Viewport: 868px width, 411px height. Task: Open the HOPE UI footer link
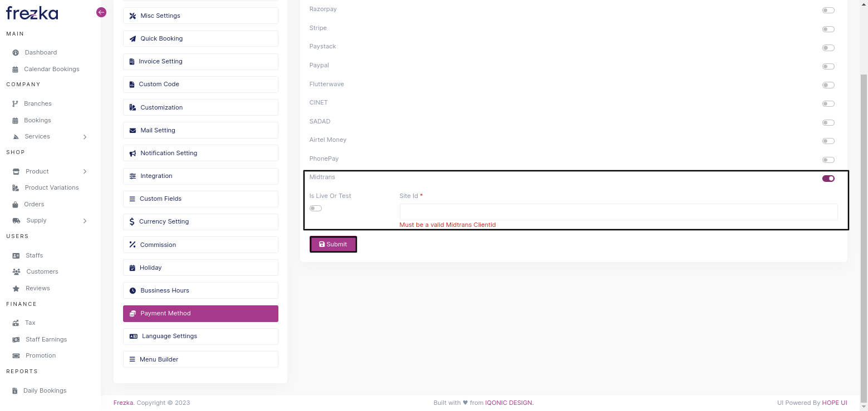click(835, 403)
